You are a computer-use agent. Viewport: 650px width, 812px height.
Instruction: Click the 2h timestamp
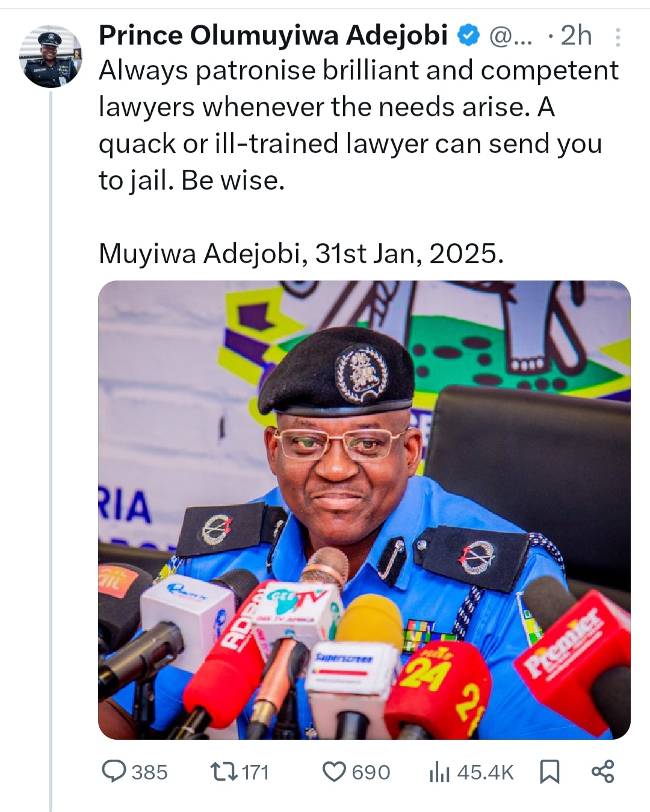coord(575,36)
